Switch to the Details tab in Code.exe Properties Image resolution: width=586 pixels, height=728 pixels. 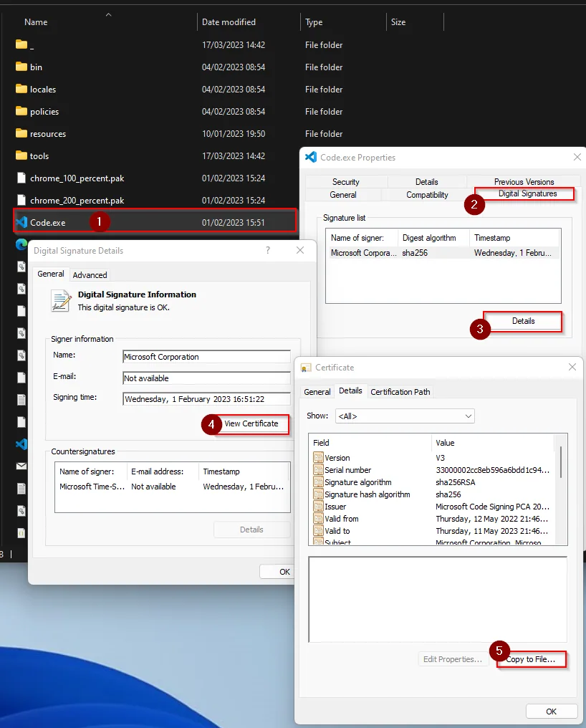(x=427, y=181)
